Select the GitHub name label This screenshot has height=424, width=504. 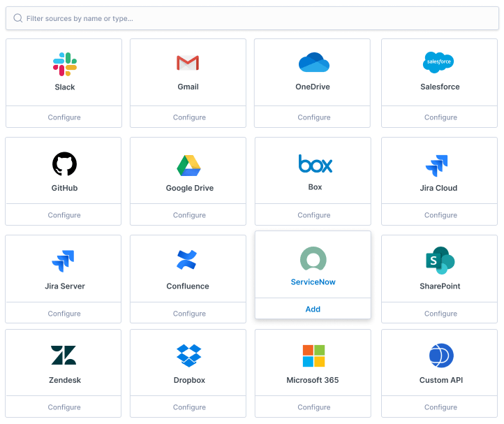click(64, 188)
